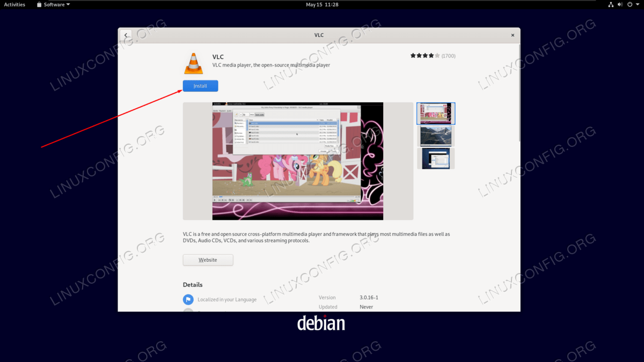Go back using the header back arrow
This screenshot has width=644, height=362.
coord(126,35)
